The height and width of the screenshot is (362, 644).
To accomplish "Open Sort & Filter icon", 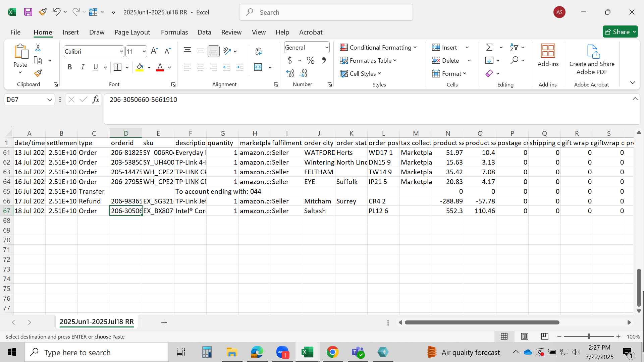I will click(x=514, y=48).
